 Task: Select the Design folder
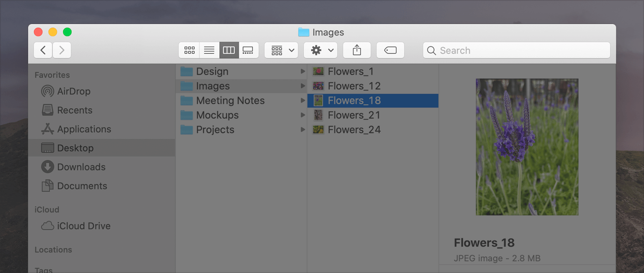click(x=241, y=71)
